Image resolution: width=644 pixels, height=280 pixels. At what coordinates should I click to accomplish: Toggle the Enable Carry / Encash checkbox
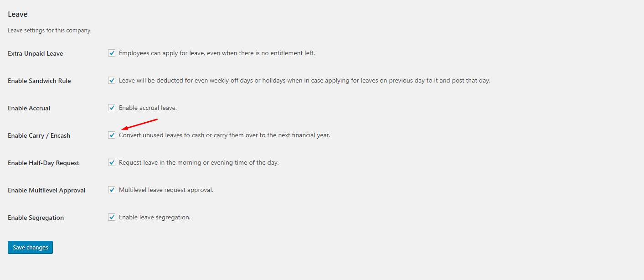(x=112, y=135)
